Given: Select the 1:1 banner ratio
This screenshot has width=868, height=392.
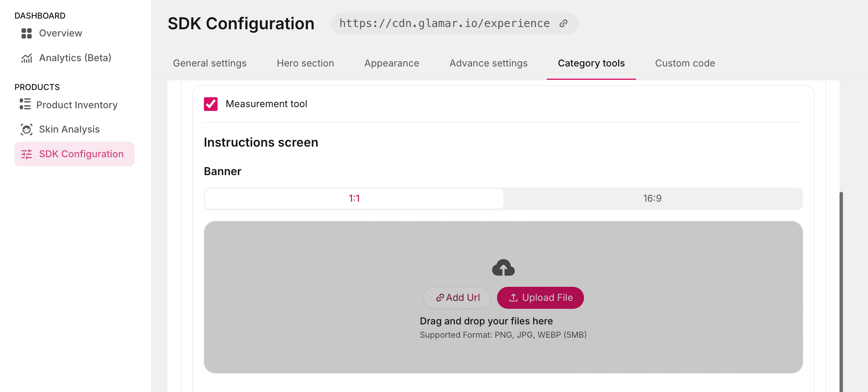Looking at the screenshot, I should [354, 199].
